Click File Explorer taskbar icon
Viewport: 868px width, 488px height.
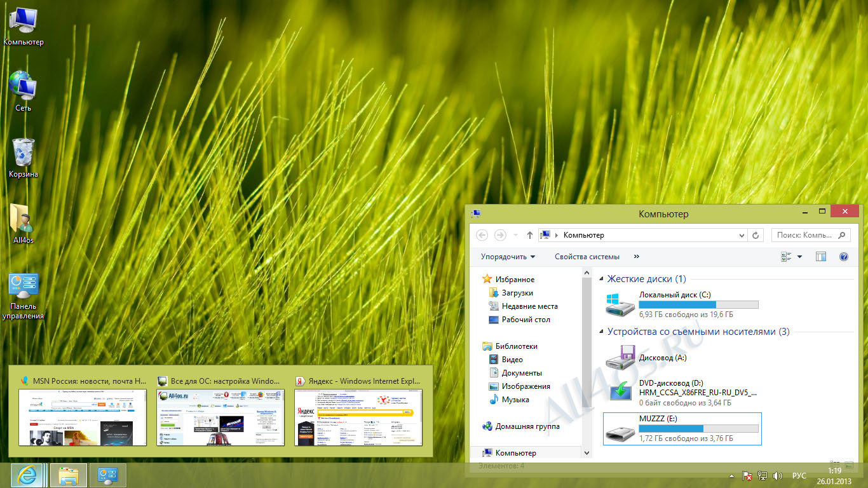point(69,475)
